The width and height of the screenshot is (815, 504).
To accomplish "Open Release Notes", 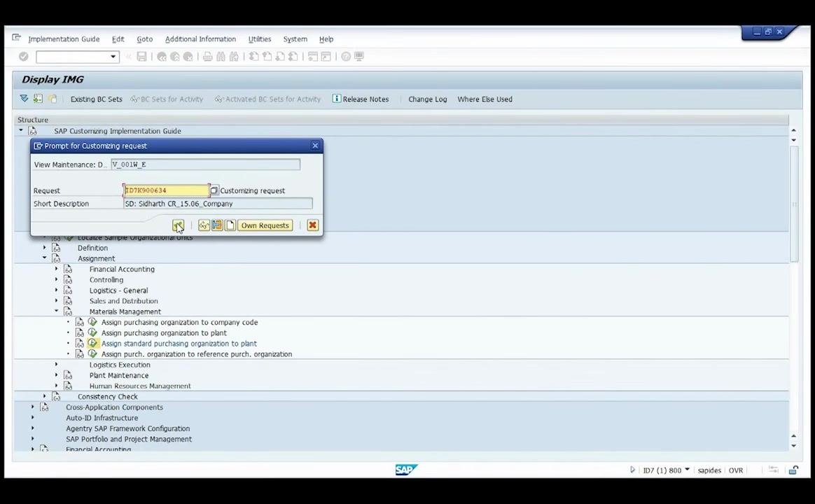I will pyautogui.click(x=361, y=99).
